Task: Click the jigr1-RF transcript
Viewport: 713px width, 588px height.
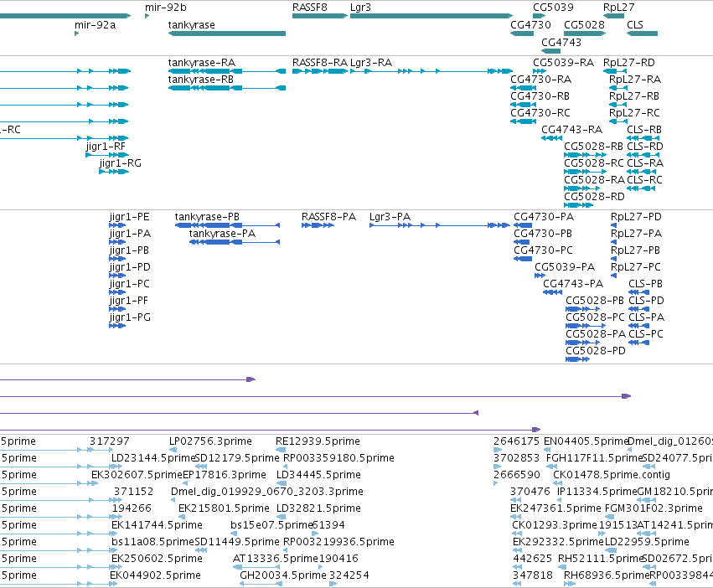Action: [107, 155]
